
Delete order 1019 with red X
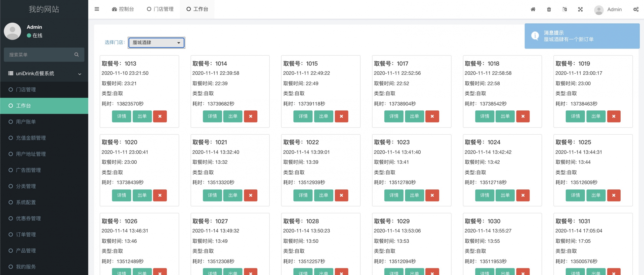point(614,116)
